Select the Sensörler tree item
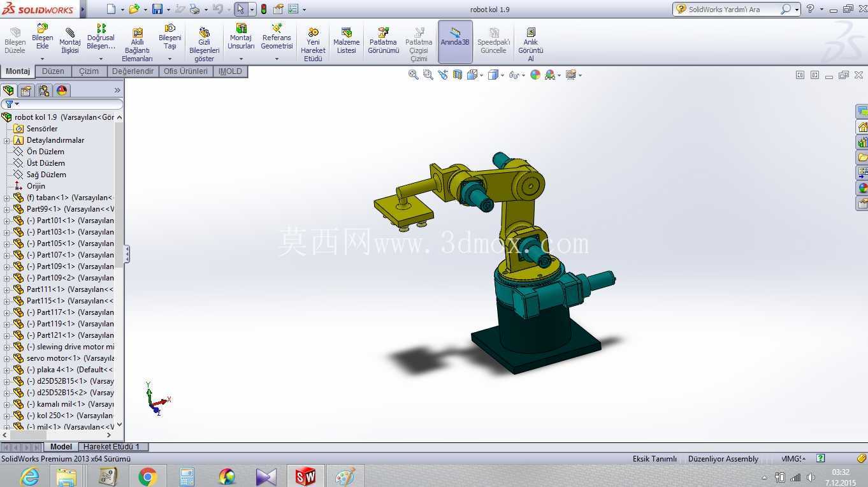The width and height of the screenshot is (868, 487). coord(42,129)
